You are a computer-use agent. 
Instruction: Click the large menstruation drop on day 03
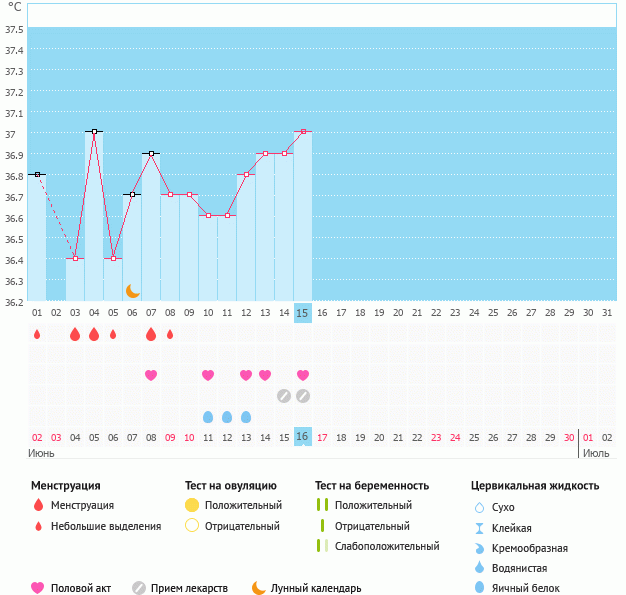click(x=75, y=334)
